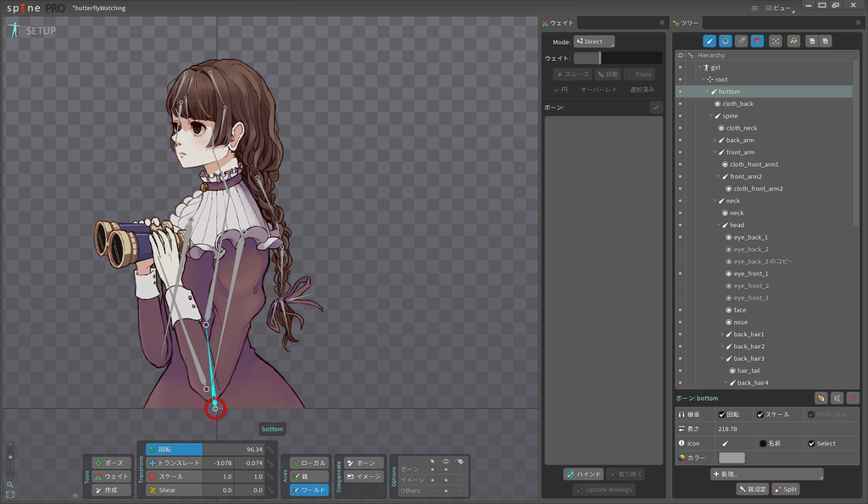Screen dimensions: 868x504
Task: Toggle the bones filter in tree toolbar
Action: [x=709, y=41]
